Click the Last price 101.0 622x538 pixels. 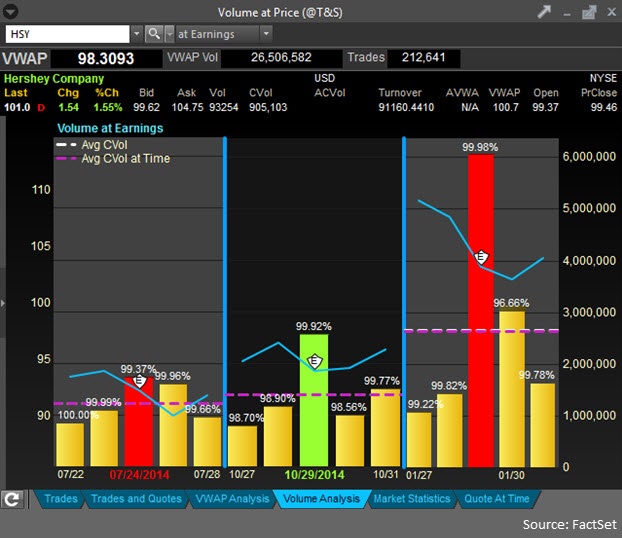(17, 108)
